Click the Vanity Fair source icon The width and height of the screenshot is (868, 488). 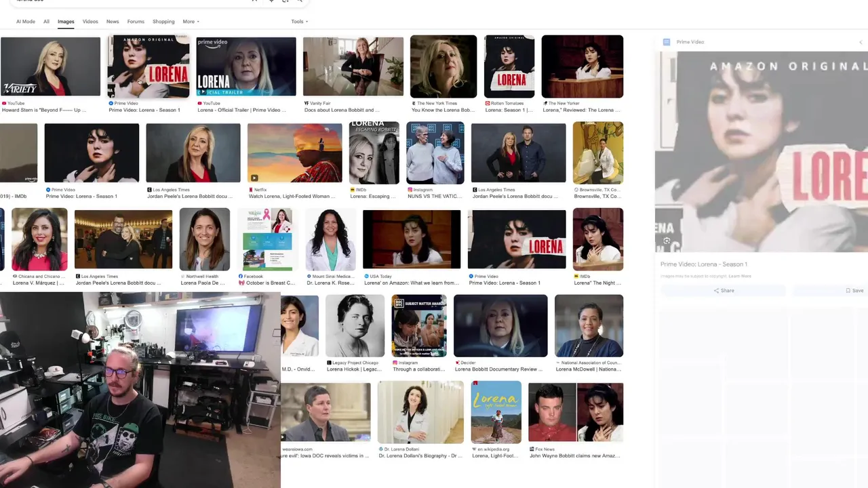pos(307,103)
